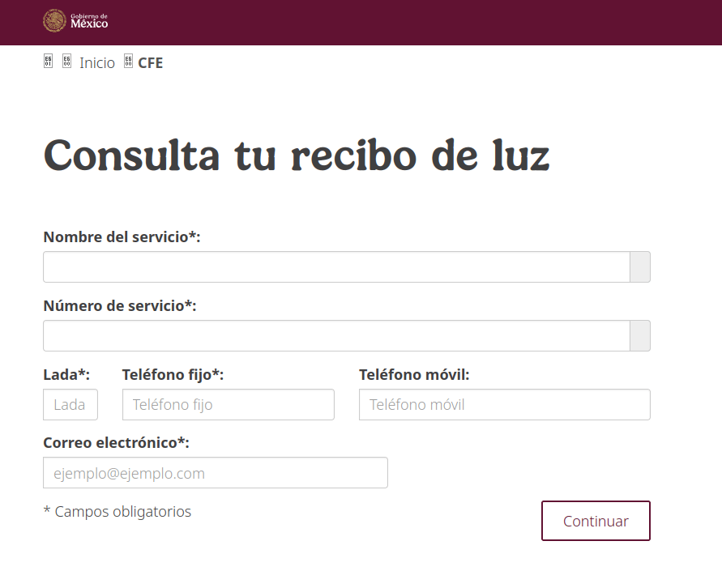Click the Correo electrónico input field
The height and width of the screenshot is (588, 722).
(x=215, y=473)
